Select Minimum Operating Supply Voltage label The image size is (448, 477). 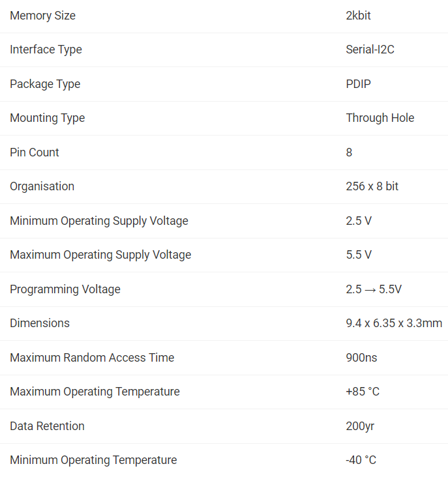pyautogui.click(x=99, y=221)
